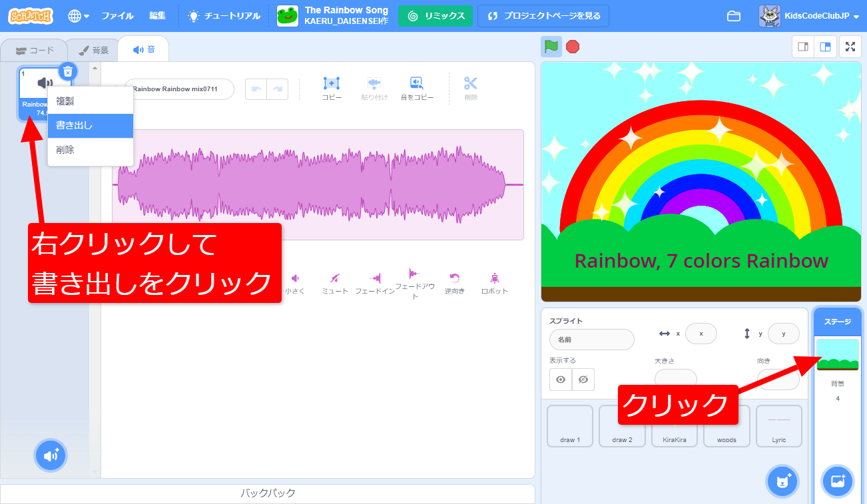Image resolution: width=867 pixels, height=504 pixels.
Task: Select 書き出し (export) in the context menu
Action: click(90, 125)
